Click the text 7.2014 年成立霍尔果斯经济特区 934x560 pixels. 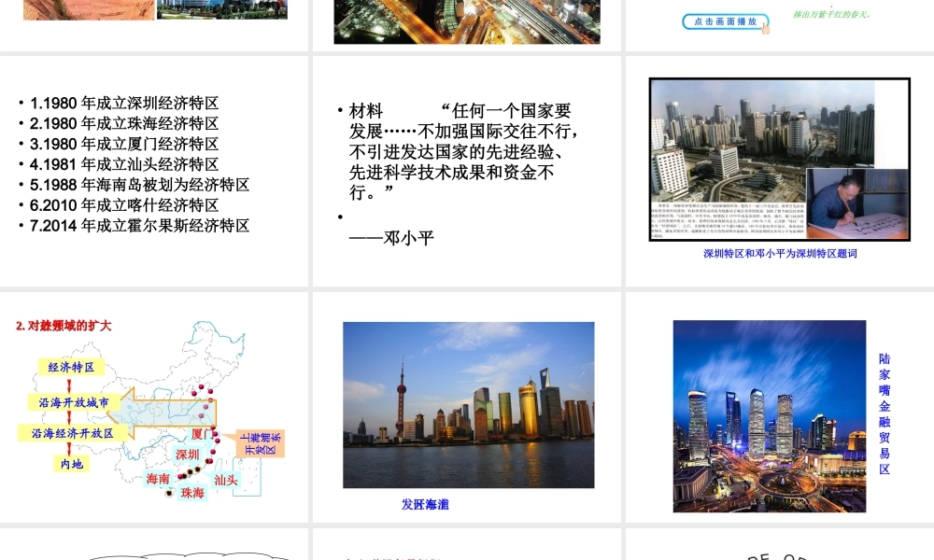coord(139,226)
